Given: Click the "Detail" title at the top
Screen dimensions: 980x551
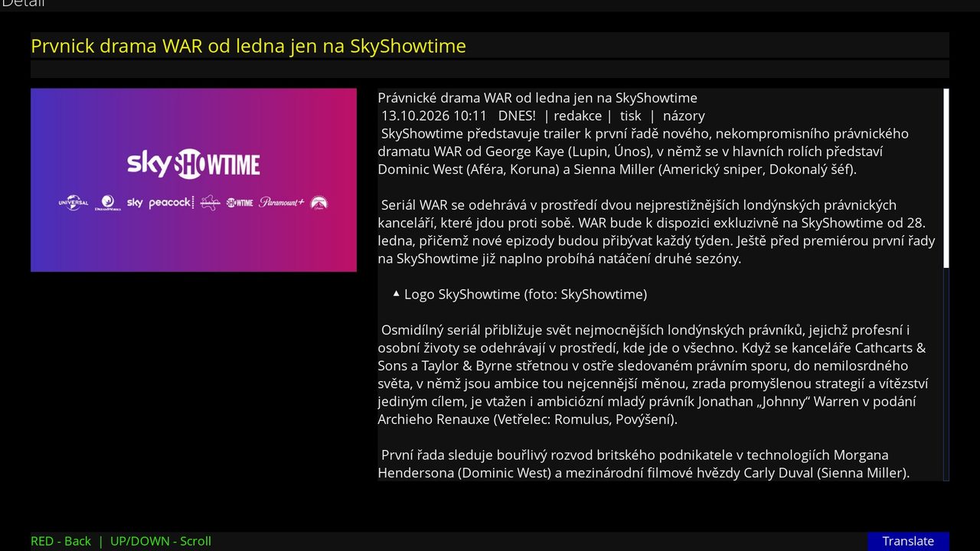Looking at the screenshot, I should click(x=23, y=4).
